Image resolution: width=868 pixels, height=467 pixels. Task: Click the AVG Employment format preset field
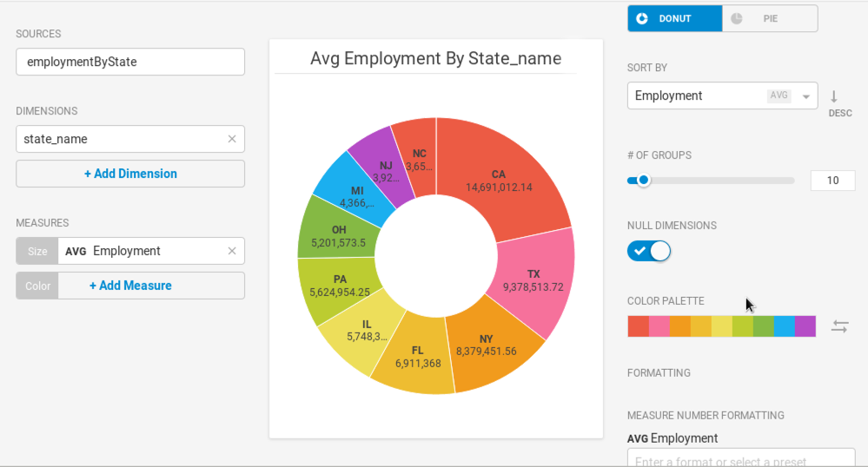(741, 458)
